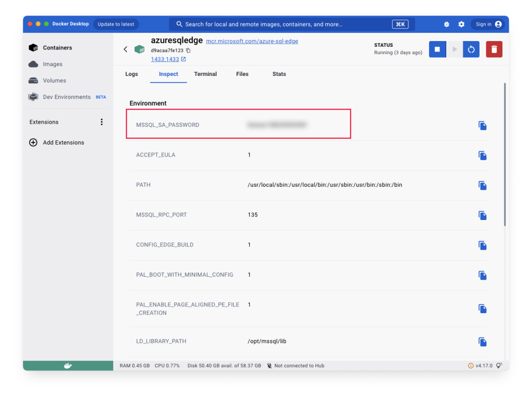The image size is (532, 401).
Task: Copy PAL_ENABLE_PAGE_ALIGNED_PE_FILE_CREATION value
Action: click(483, 308)
